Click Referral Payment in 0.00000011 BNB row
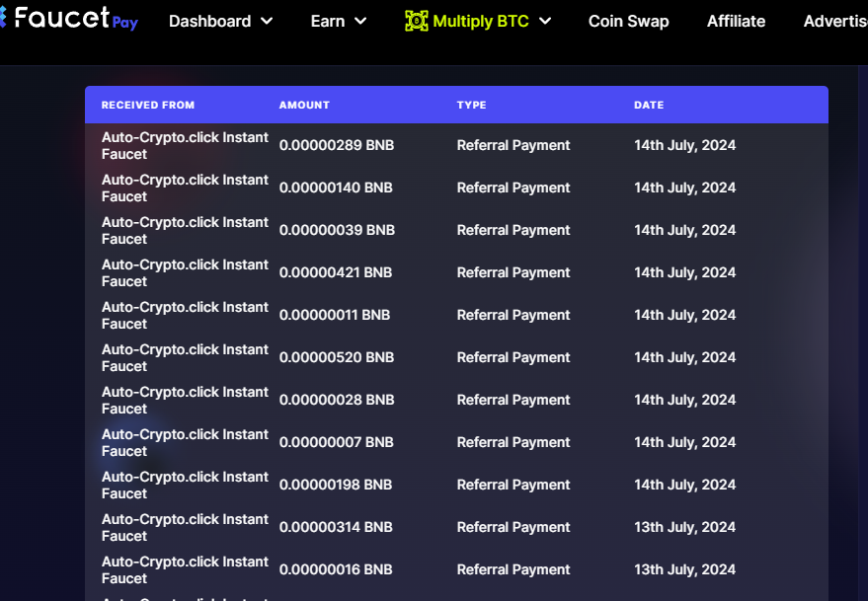Viewport: 868px width, 601px height. tap(513, 315)
